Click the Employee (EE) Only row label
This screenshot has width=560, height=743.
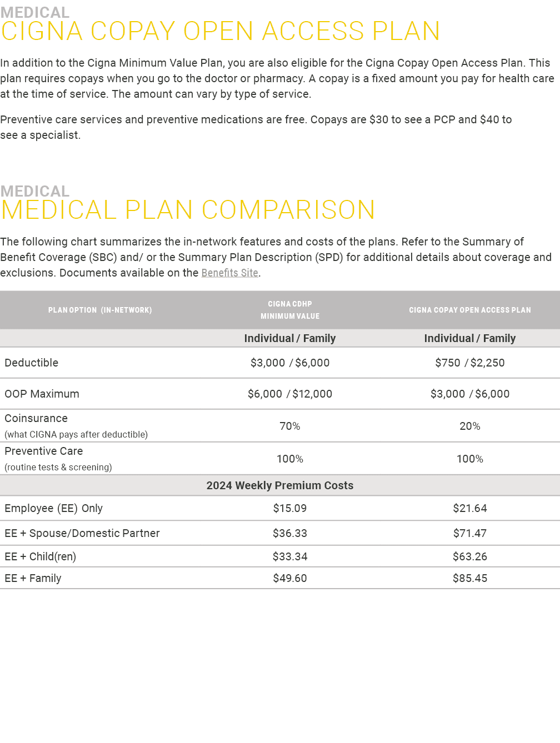(54, 508)
